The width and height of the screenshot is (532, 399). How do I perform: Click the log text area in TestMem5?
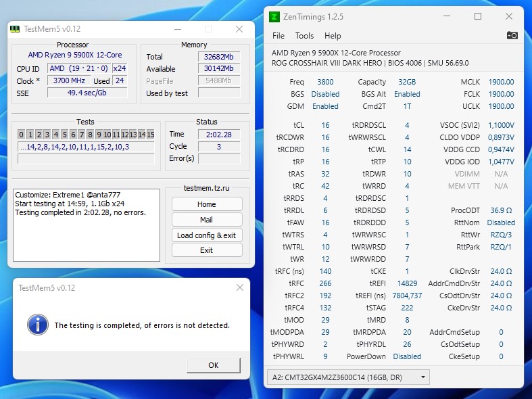[86, 225]
